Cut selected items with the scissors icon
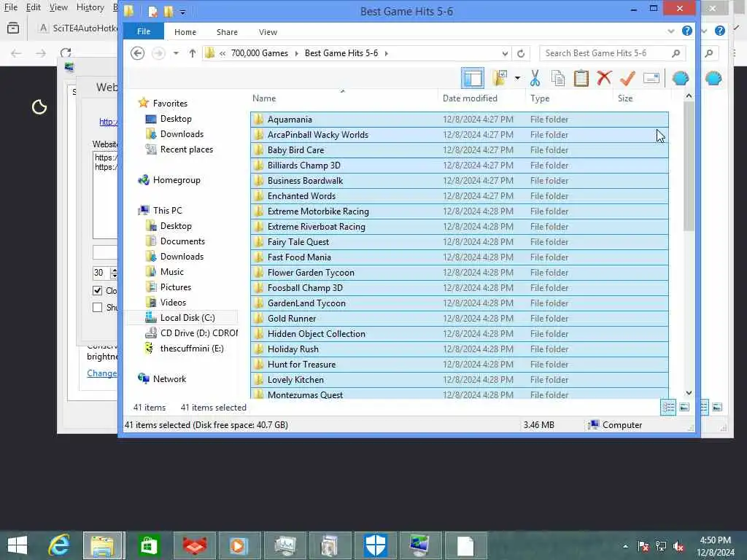747x560 pixels. tap(535, 78)
